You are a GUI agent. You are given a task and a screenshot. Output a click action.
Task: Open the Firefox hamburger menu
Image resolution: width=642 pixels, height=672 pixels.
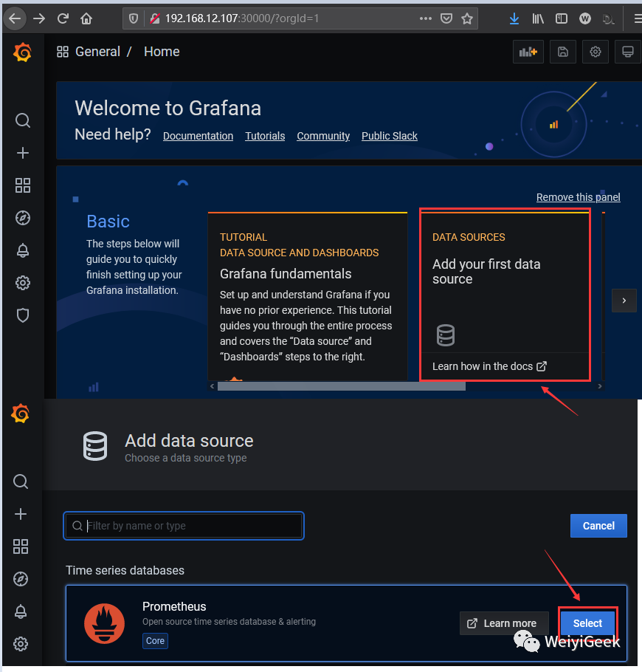point(638,18)
